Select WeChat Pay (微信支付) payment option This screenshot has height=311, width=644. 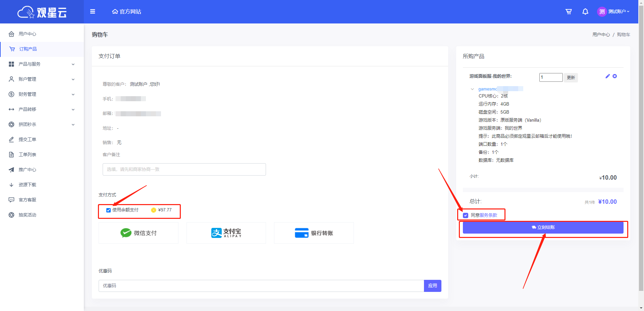pyautogui.click(x=139, y=233)
